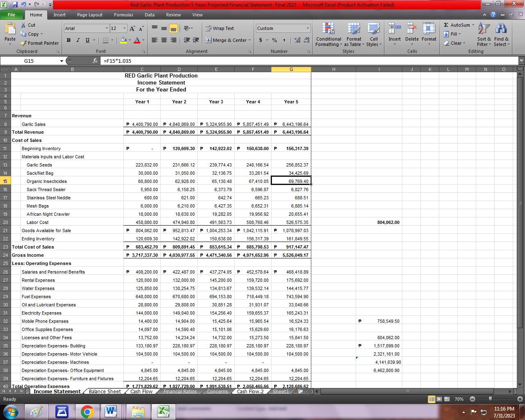
Task: Expand the Merge & Center dropdown arrow
Action: (x=250, y=40)
